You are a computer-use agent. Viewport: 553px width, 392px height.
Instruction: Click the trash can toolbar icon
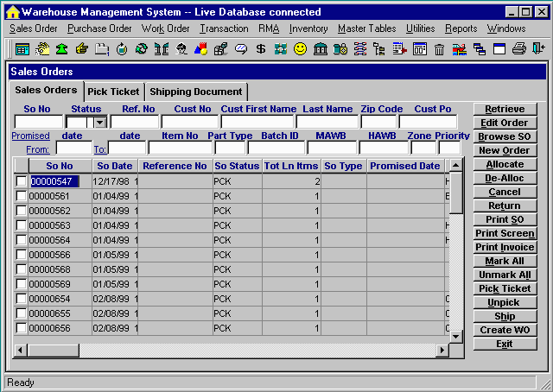click(x=439, y=49)
